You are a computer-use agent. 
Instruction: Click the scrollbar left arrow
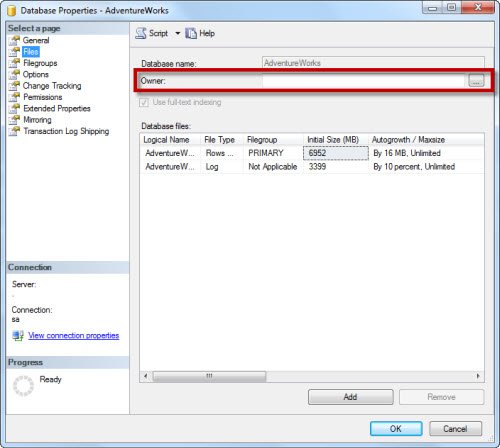(145, 376)
